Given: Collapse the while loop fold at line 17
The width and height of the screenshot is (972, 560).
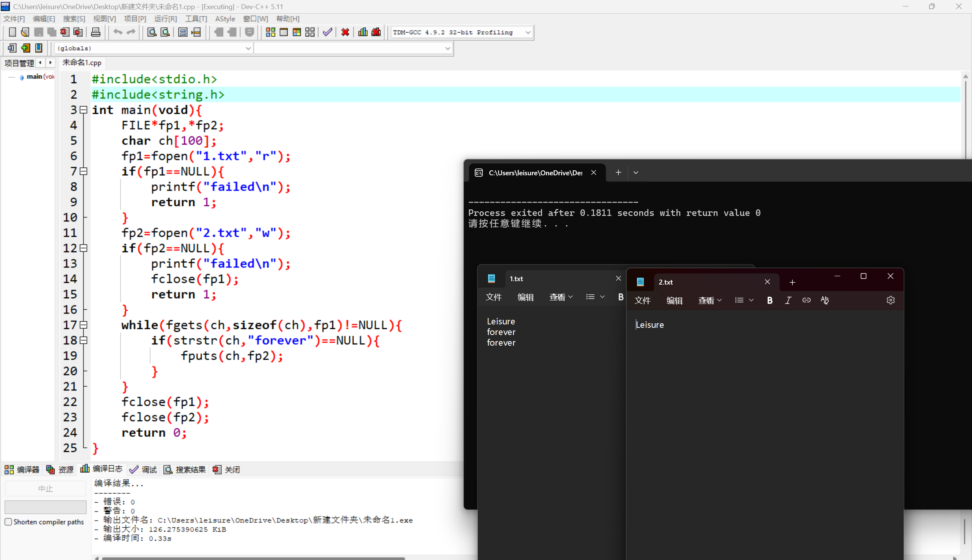Looking at the screenshot, I should 84,325.
